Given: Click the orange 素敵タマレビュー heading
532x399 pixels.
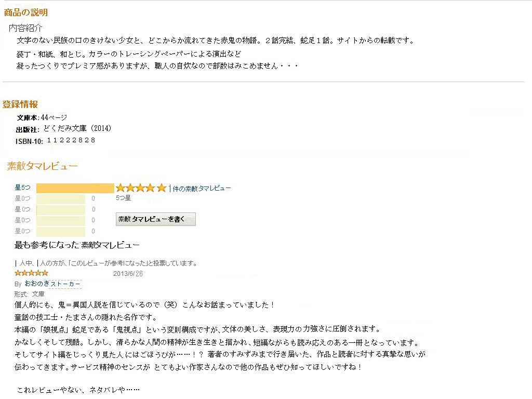Looking at the screenshot, I should tap(42, 166).
